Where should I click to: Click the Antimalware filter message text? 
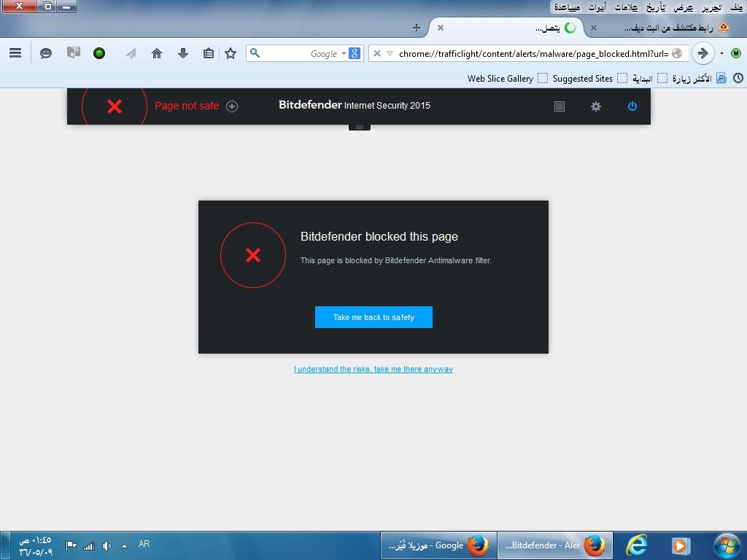click(x=396, y=260)
